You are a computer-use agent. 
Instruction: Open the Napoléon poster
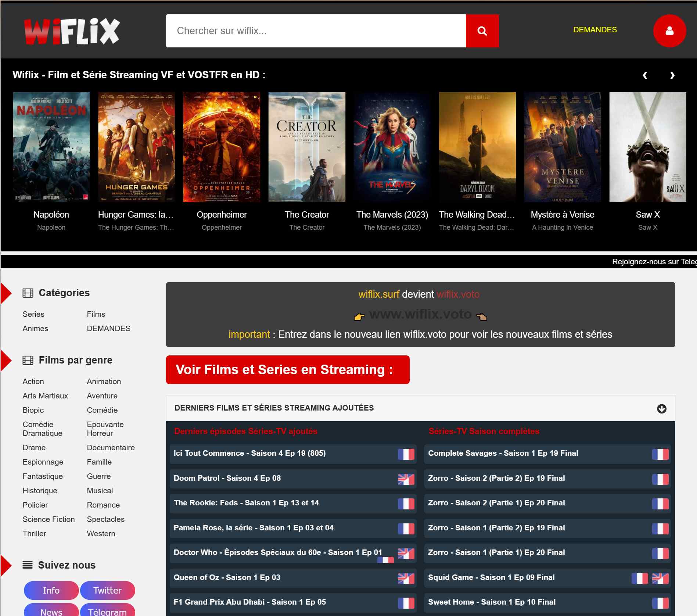pos(51,147)
